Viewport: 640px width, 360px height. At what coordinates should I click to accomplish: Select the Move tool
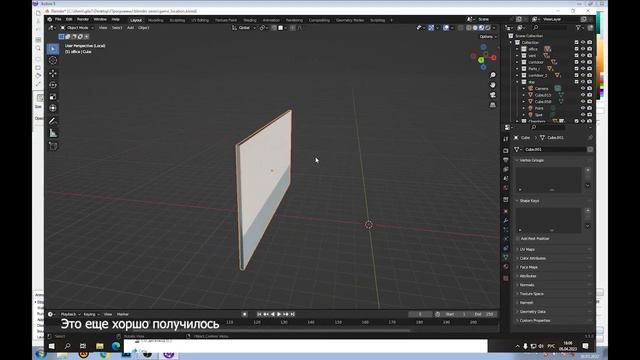[53, 73]
